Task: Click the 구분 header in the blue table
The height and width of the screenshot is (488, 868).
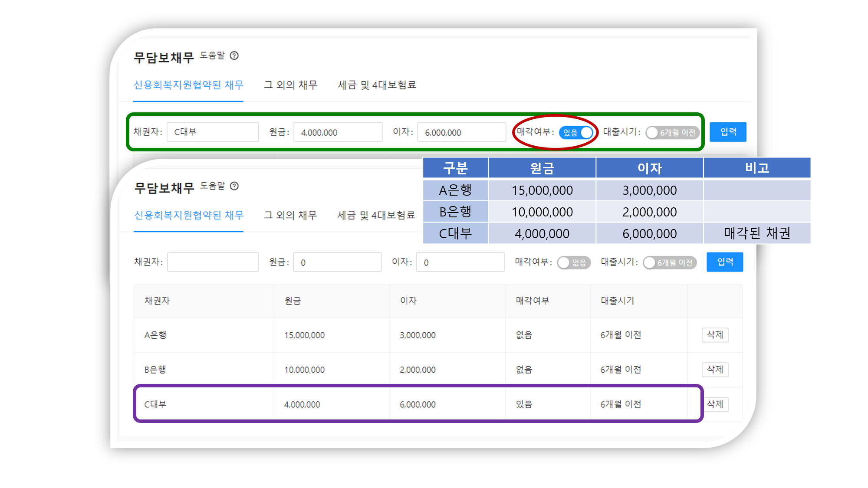Action: [455, 168]
